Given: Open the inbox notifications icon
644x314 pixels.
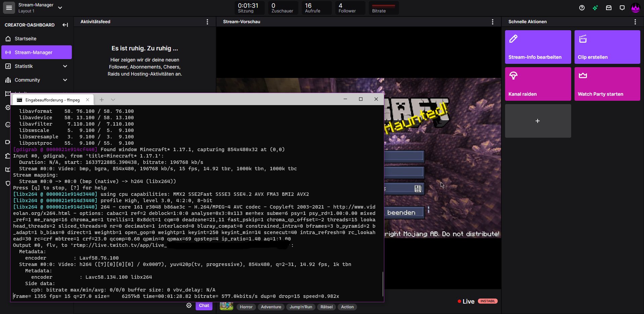Looking at the screenshot, I should point(609,8).
